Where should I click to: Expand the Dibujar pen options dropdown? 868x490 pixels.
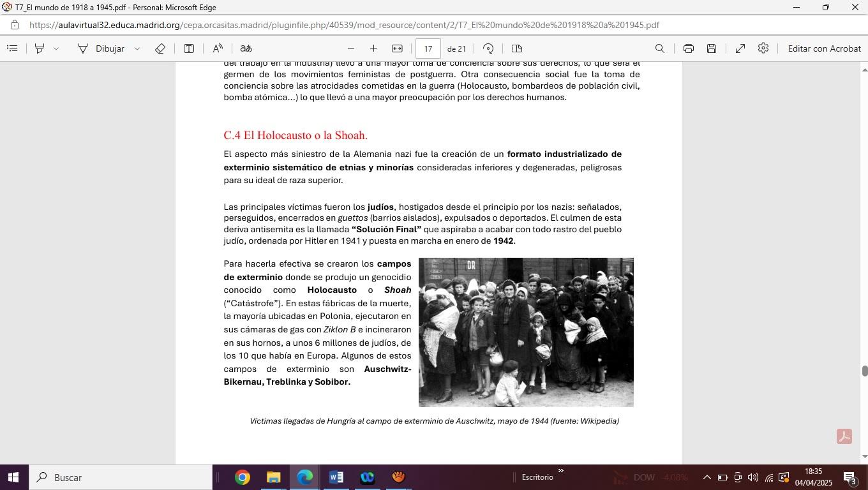pos(137,48)
